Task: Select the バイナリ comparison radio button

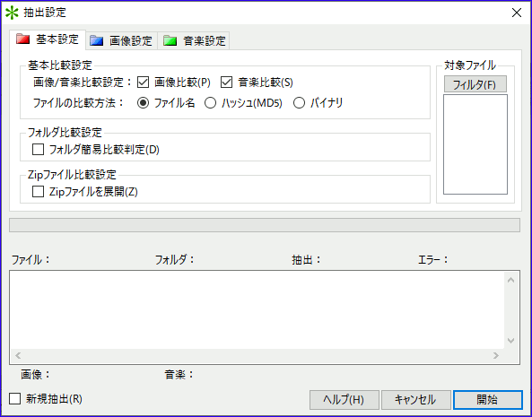Action: pos(299,103)
